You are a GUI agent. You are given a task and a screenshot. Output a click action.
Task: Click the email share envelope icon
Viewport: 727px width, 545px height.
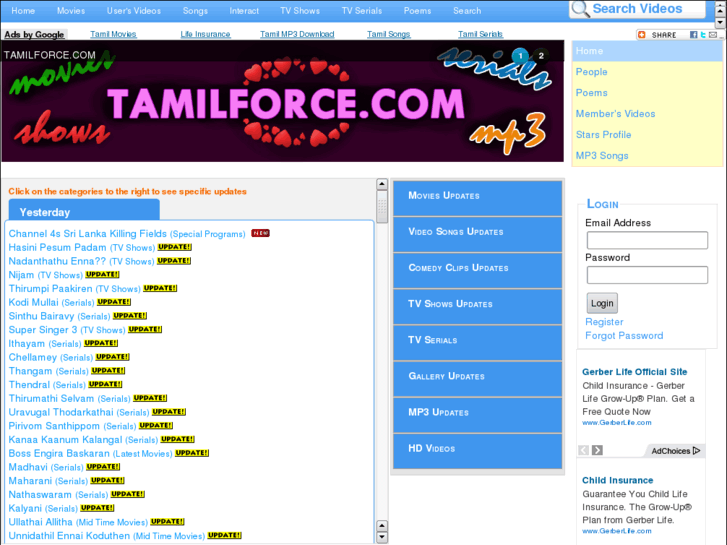pyautogui.click(x=713, y=35)
